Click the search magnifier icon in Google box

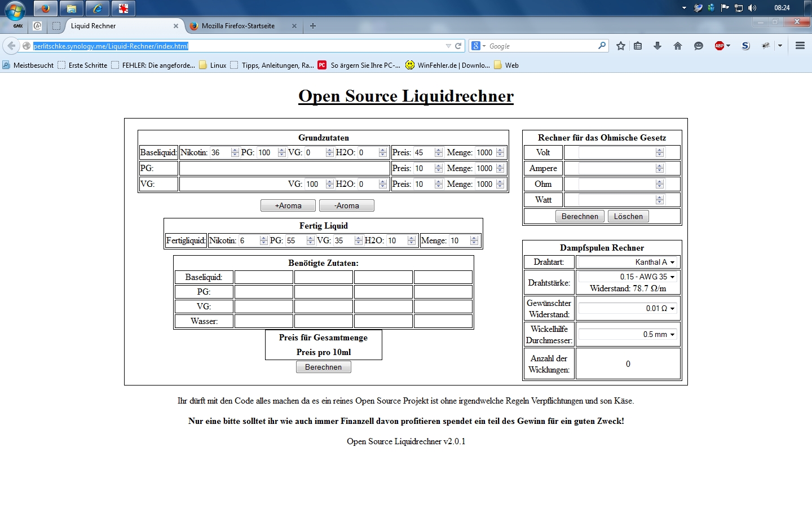point(602,46)
